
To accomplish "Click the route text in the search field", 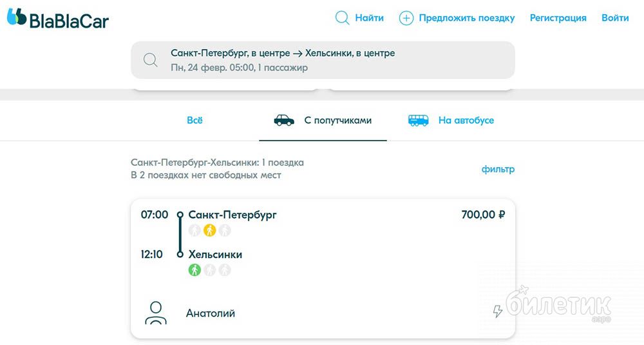I will click(283, 54).
